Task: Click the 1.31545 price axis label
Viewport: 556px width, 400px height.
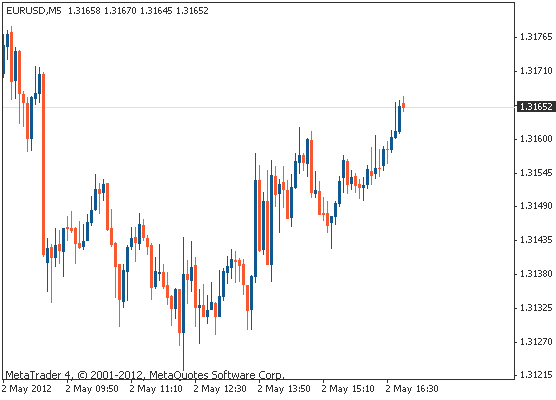Action: point(536,173)
